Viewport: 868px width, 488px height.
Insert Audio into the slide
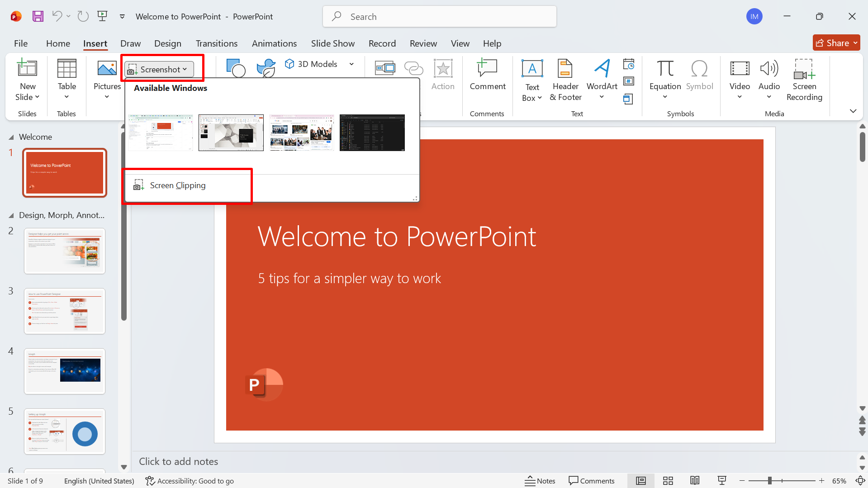tap(769, 81)
